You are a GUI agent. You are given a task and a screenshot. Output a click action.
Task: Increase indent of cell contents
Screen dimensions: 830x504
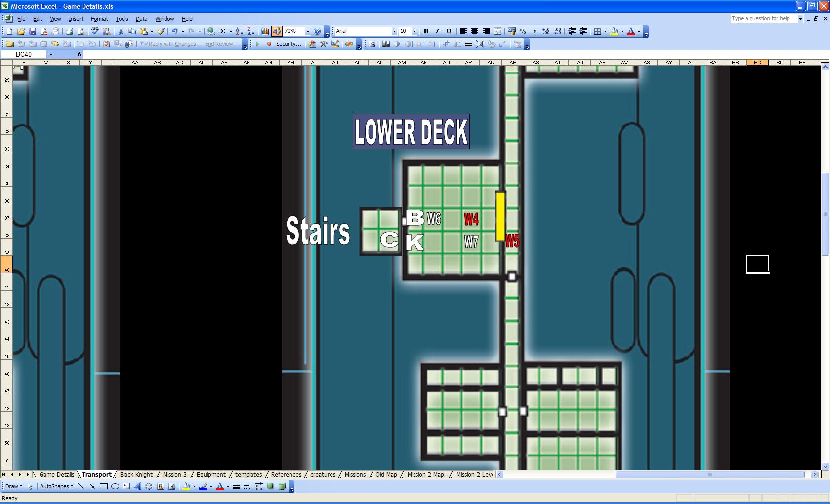point(583,31)
